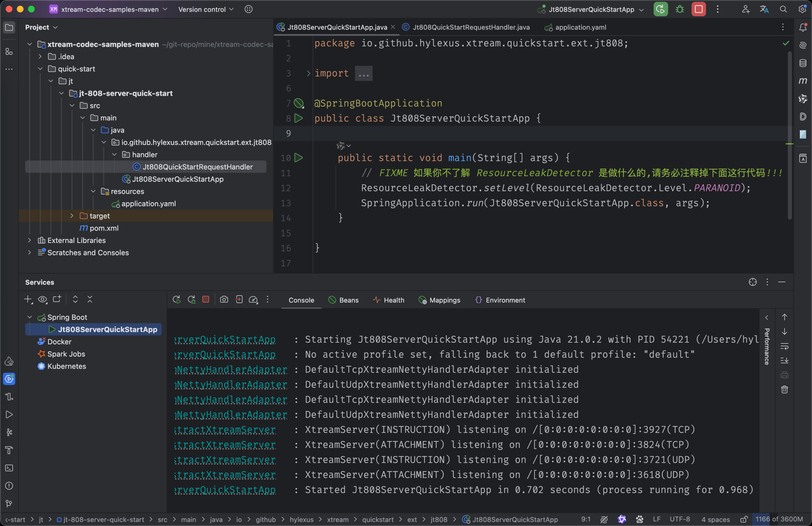Toggle Services view options eye icon
This screenshot has width=812, height=526.
(42, 300)
